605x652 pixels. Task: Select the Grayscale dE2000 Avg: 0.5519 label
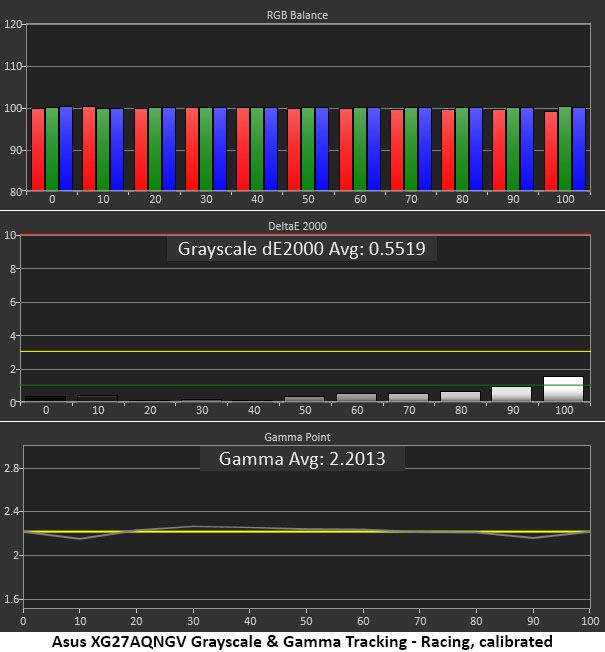[x=301, y=249]
